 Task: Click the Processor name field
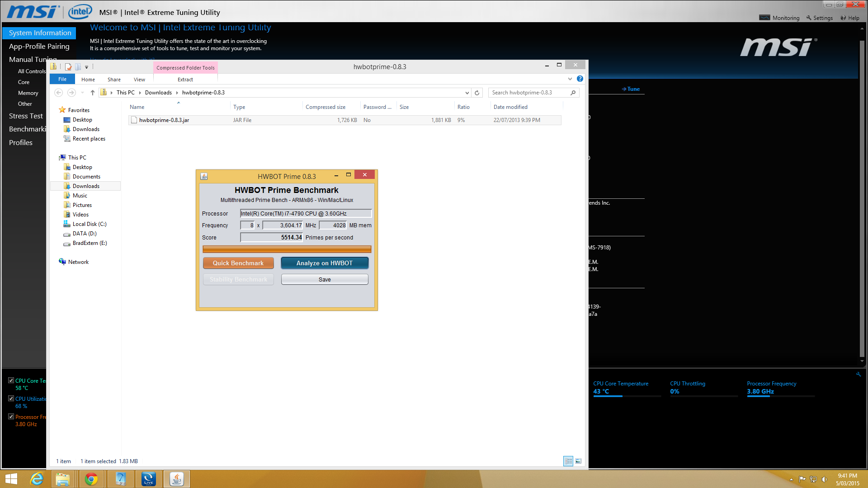(306, 213)
